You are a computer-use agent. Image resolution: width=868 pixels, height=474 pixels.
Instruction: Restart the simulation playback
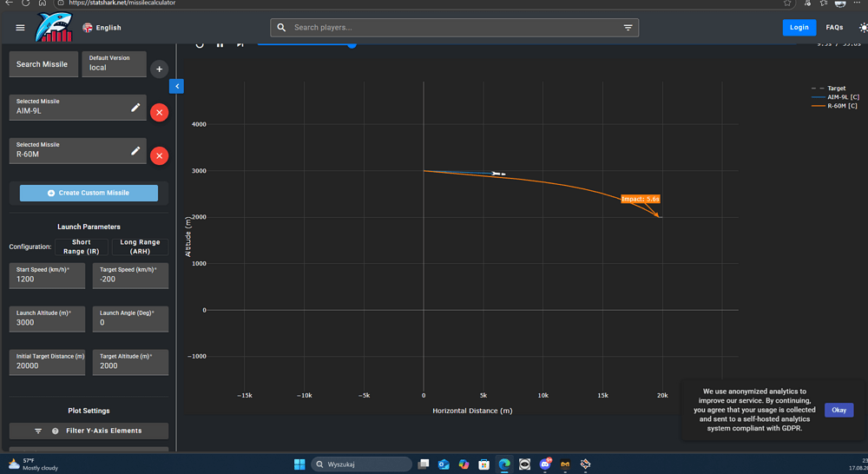[x=200, y=45]
